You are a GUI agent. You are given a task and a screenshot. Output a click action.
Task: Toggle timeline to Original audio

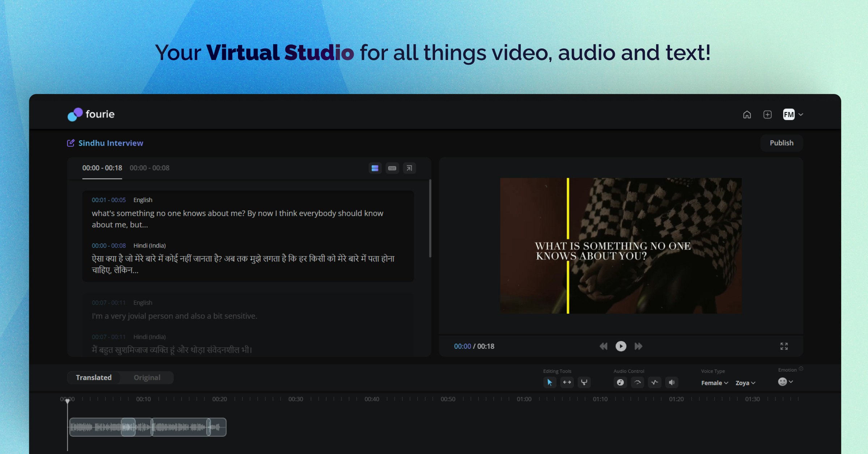click(x=147, y=377)
